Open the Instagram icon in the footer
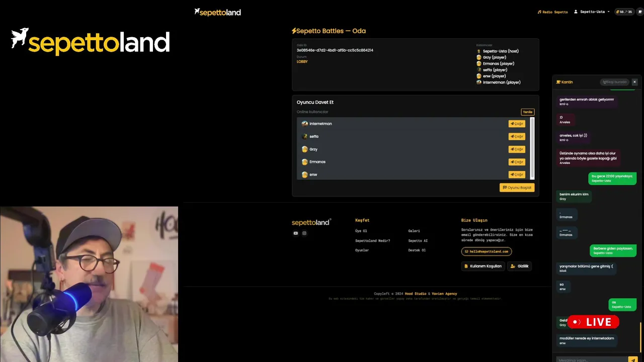The image size is (644, 362). 304,233
